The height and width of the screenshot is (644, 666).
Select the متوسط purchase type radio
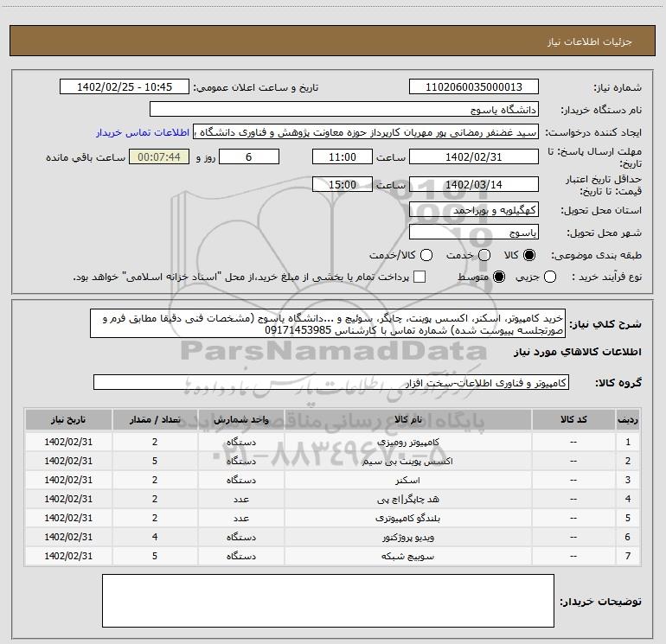coord(499,277)
